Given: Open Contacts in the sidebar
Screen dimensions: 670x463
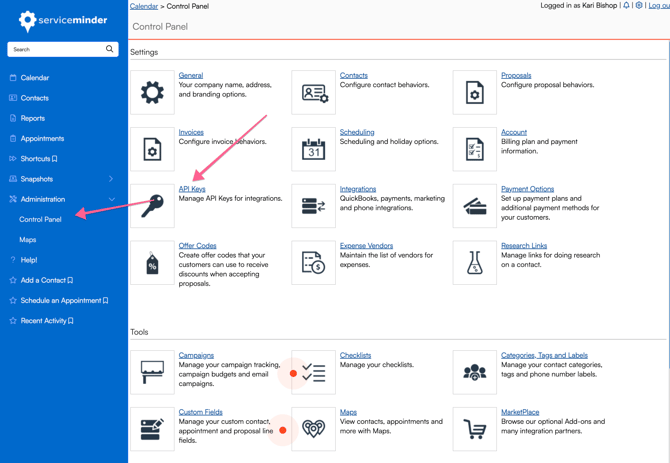Looking at the screenshot, I should coord(34,98).
